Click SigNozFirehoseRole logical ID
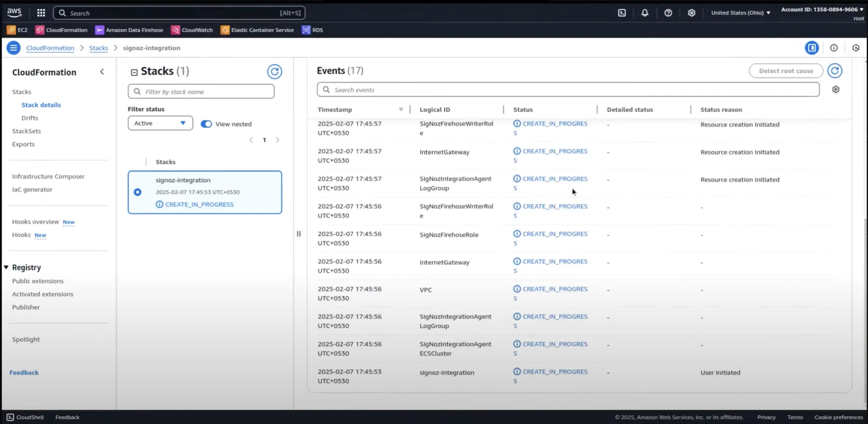 click(449, 235)
